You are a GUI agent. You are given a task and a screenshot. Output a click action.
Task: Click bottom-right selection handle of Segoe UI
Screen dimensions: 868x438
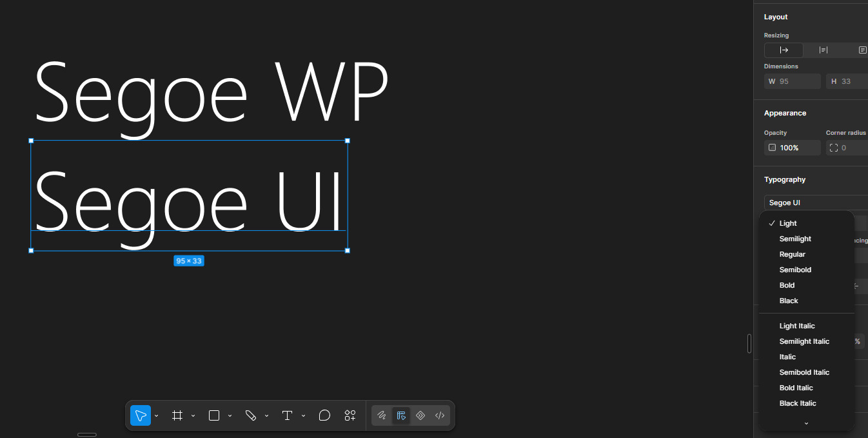click(348, 250)
